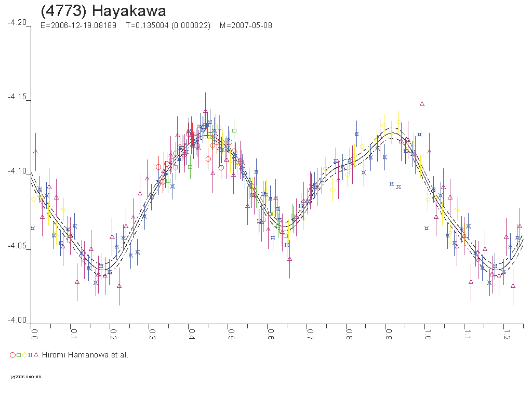Click the x-axis label "0.2"

click(113, 334)
